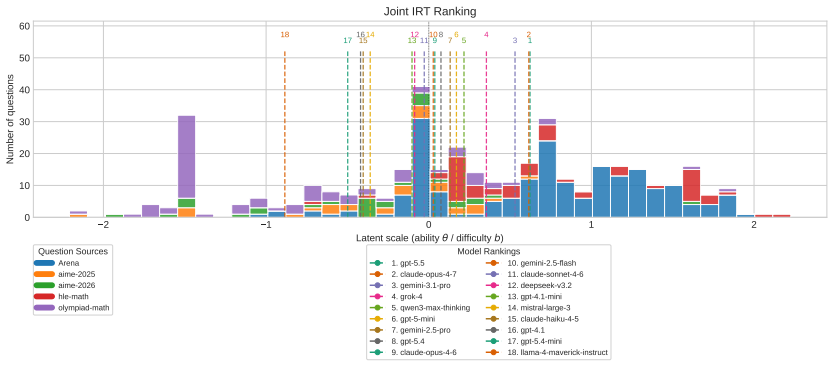Click rank label '12' in pink above the plot

pyautogui.click(x=415, y=35)
